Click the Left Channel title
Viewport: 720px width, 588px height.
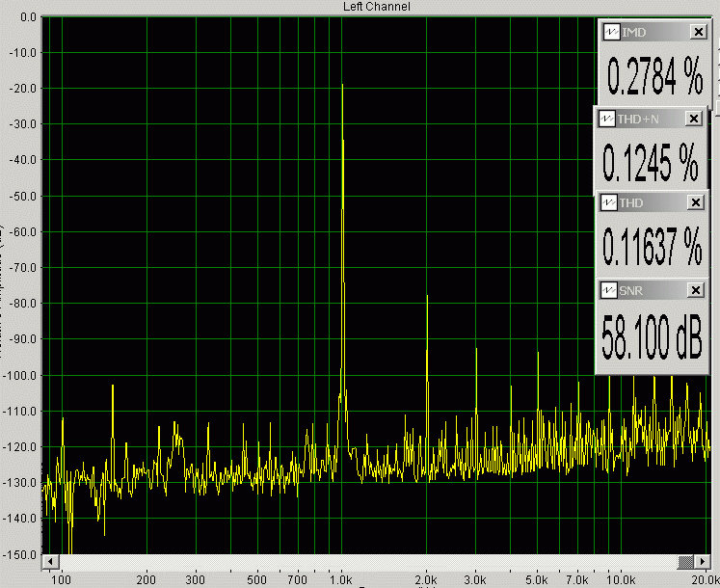pyautogui.click(x=377, y=7)
